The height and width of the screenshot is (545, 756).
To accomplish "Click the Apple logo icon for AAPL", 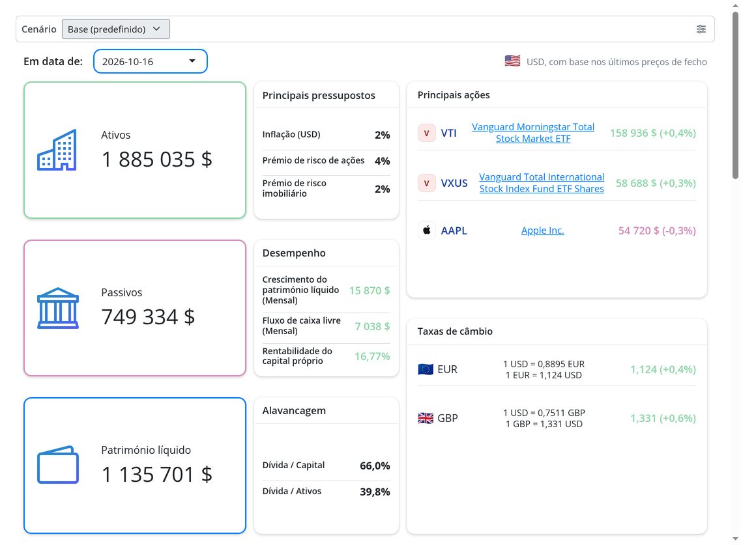I will (x=426, y=231).
